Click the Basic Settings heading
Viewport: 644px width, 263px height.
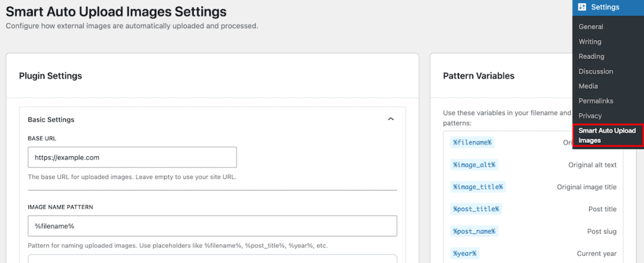click(x=51, y=120)
